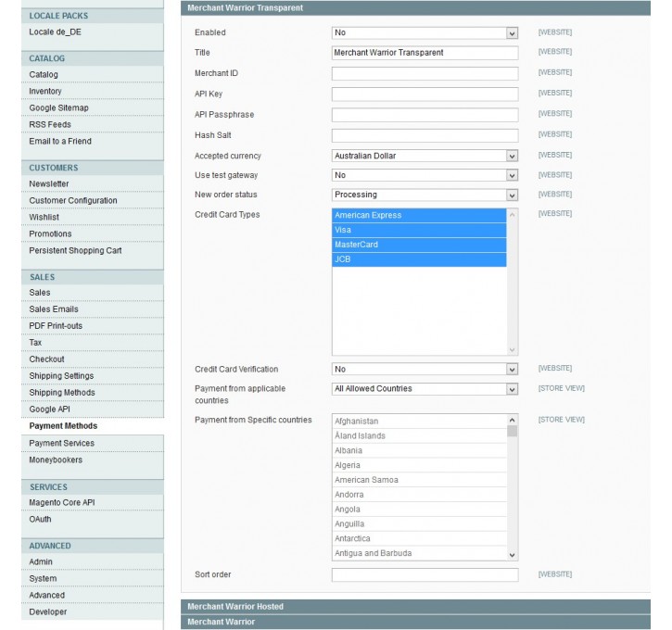Open Admin configuration tab
Screen dimensions: 672x630
tap(92, 561)
